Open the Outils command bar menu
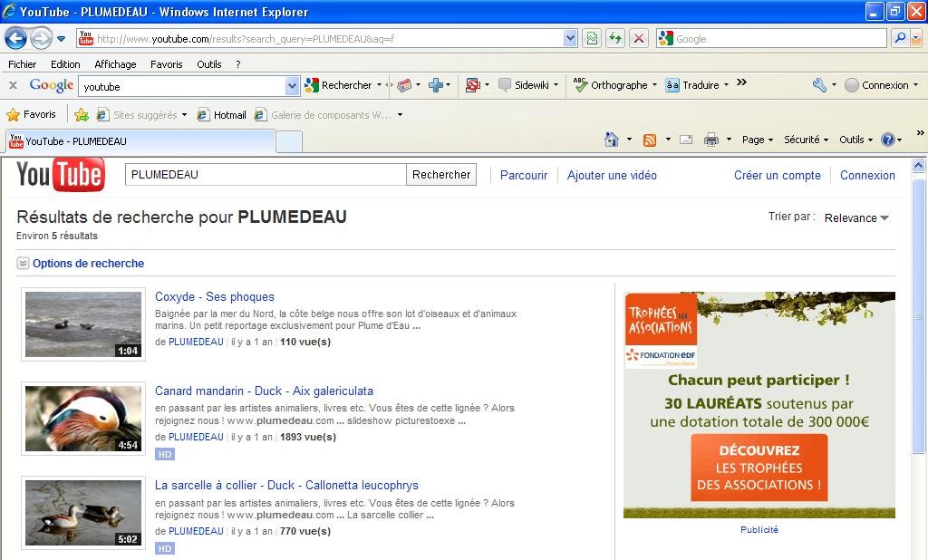 coord(855,140)
